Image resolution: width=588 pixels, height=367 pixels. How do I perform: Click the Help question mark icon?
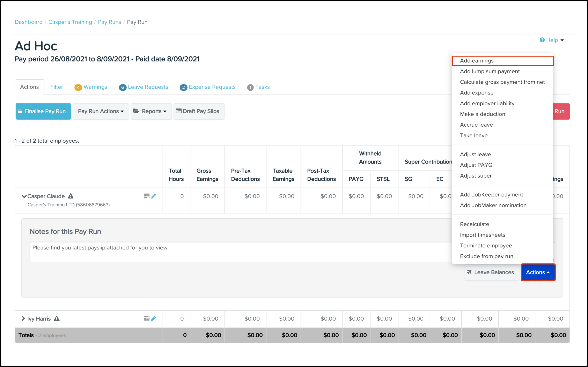tap(542, 40)
